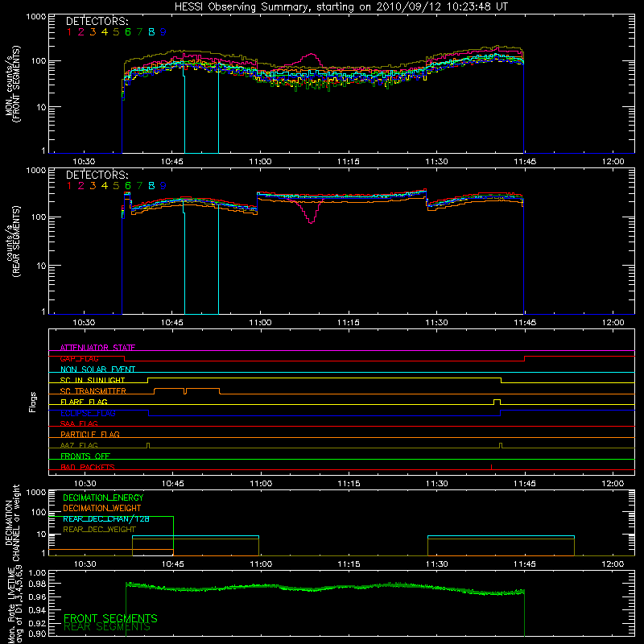
Task: Click the BAD_PACKETS tick mark near 11:39
Action: (491, 467)
